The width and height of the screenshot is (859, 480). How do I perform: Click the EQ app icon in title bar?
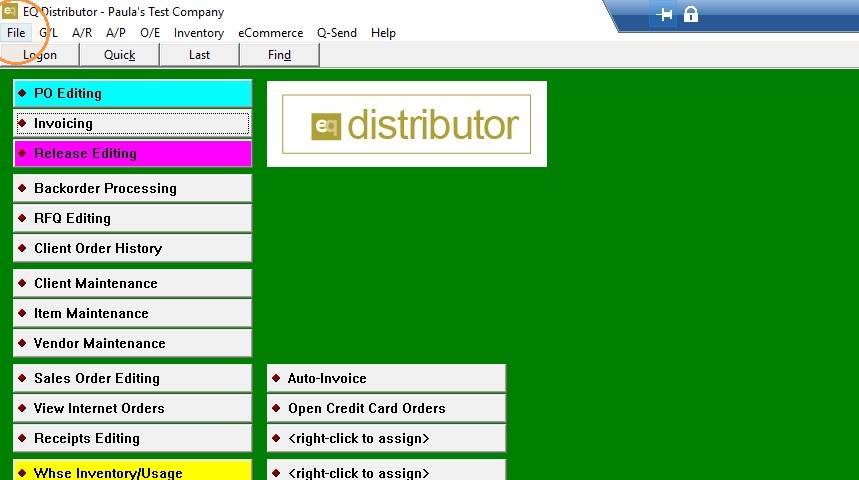pos(9,11)
